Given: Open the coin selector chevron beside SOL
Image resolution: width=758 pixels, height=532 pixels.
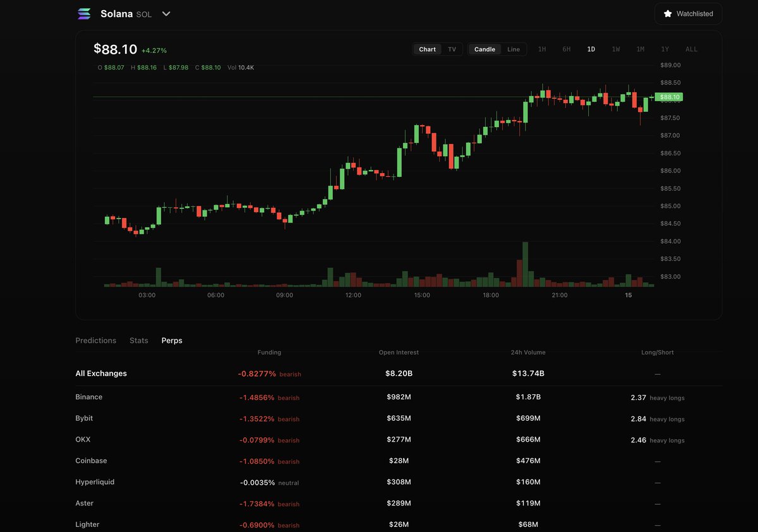Looking at the screenshot, I should click(x=166, y=14).
